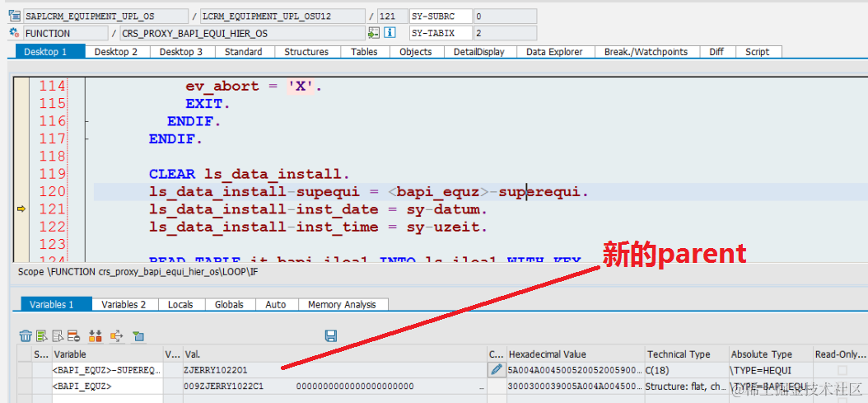868x403 pixels.
Task: Click the blue information icon in header
Action: pyautogui.click(x=390, y=33)
